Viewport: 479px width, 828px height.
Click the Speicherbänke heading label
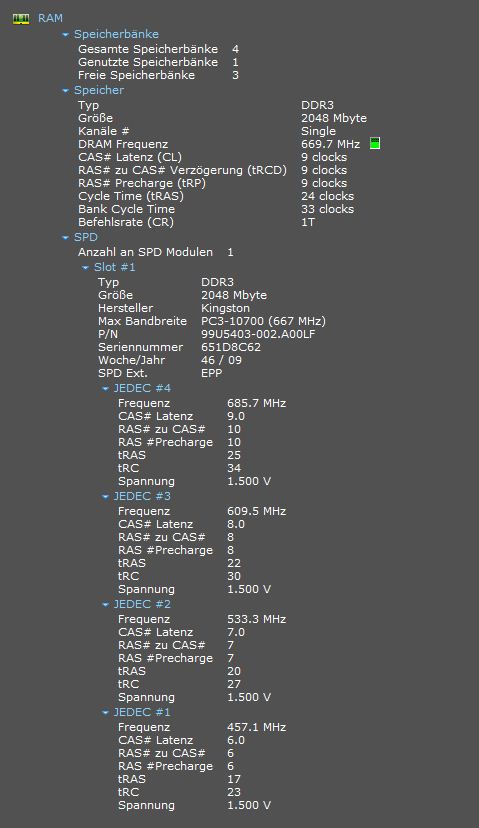116,34
